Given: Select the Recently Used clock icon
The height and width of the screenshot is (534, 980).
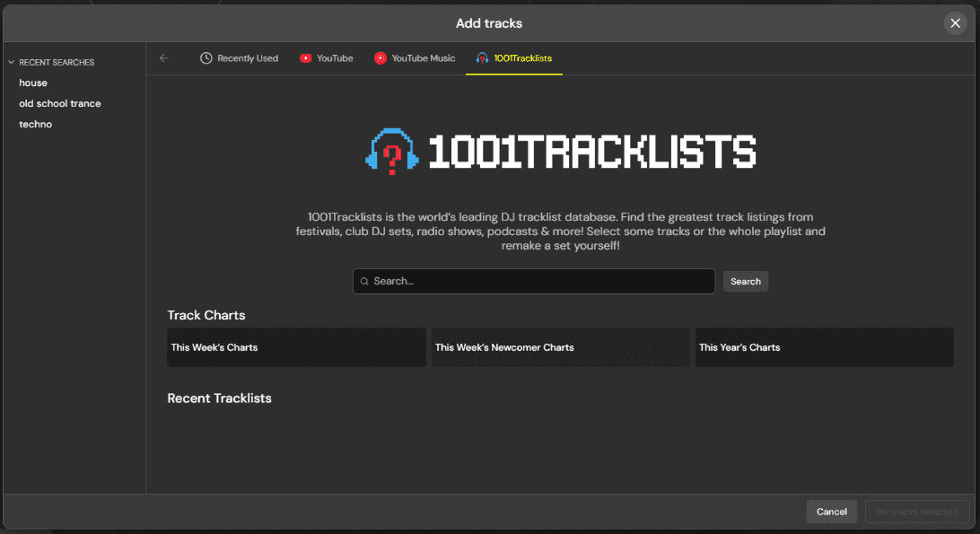Looking at the screenshot, I should [206, 57].
